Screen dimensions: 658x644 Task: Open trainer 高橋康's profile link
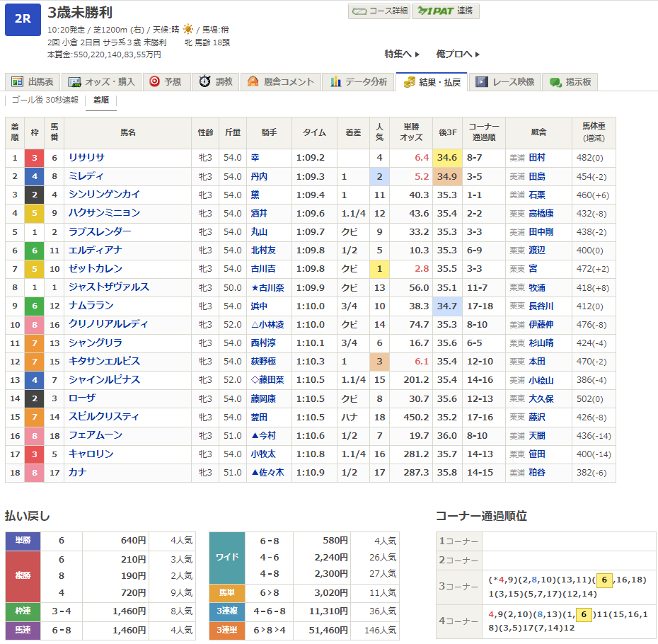[x=541, y=213]
